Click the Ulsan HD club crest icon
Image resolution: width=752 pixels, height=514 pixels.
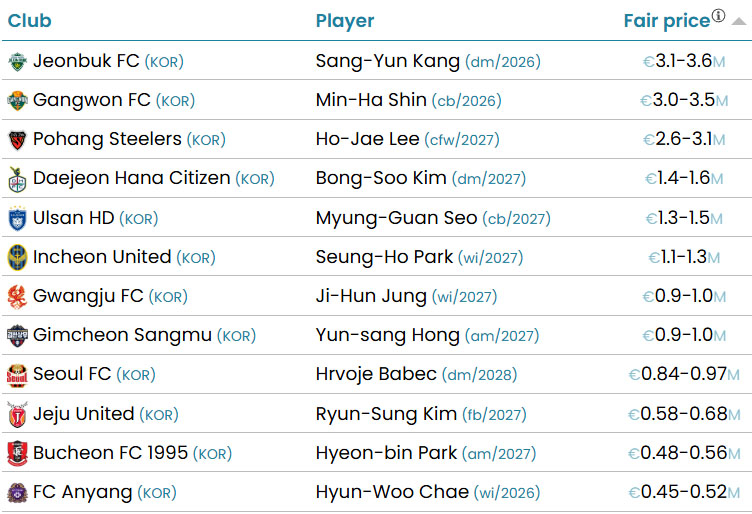[x=17, y=218]
